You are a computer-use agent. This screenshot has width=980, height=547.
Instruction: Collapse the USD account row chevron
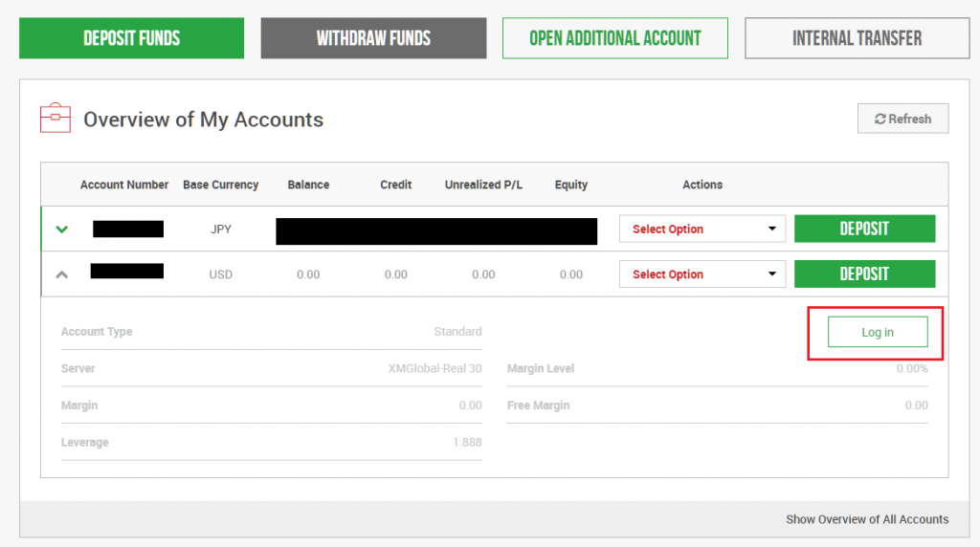click(62, 274)
